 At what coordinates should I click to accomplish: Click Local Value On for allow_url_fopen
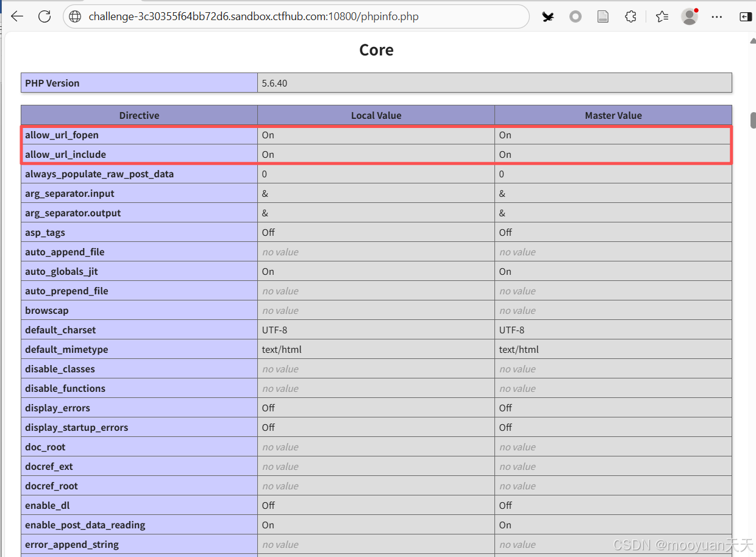click(x=268, y=135)
